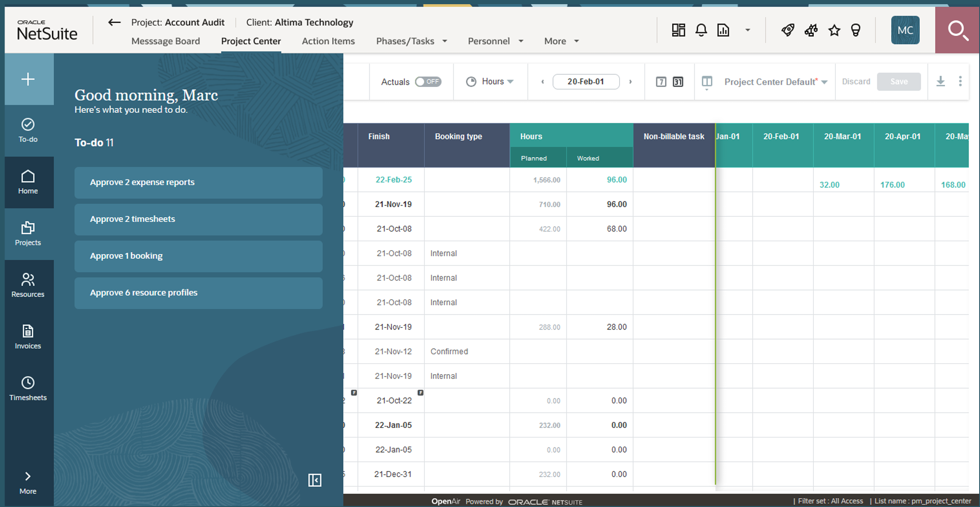Open favorites star icon
The width and height of the screenshot is (980, 507).
click(x=834, y=30)
